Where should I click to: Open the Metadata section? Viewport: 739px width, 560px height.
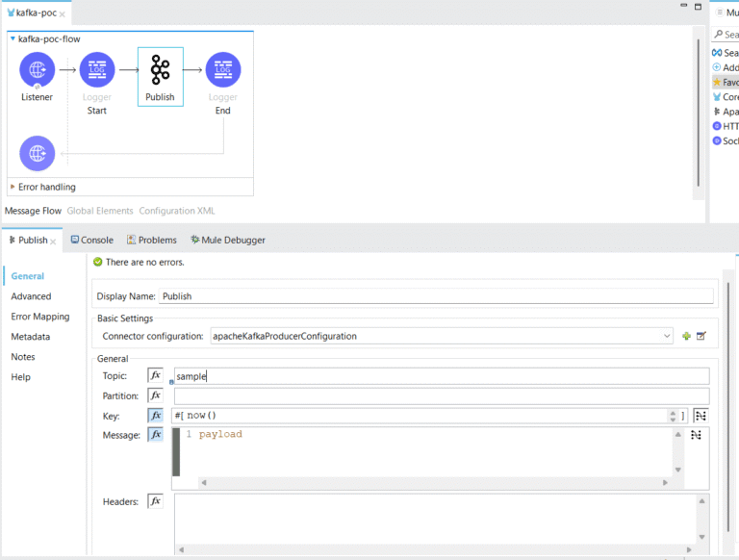click(x=30, y=337)
